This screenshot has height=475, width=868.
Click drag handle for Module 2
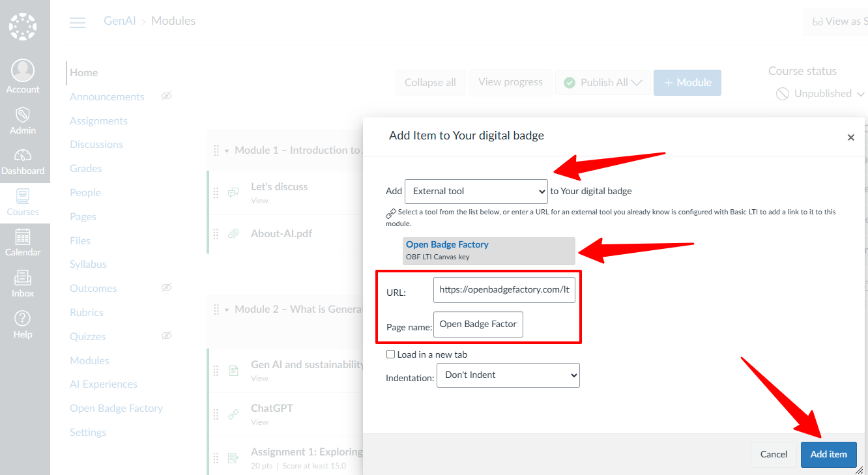tap(216, 309)
